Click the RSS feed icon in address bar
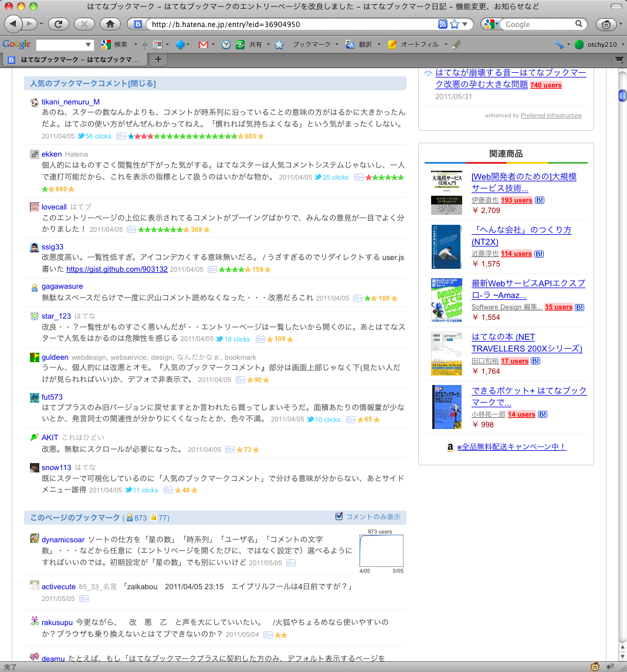The height and width of the screenshot is (672, 627). [x=442, y=24]
